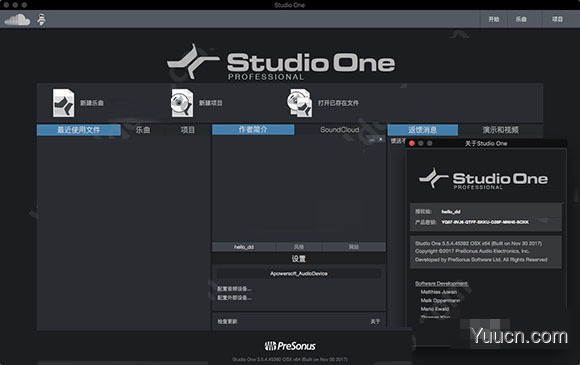
Task: Switch to 项目 page in top-right toolbar
Action: 557,19
